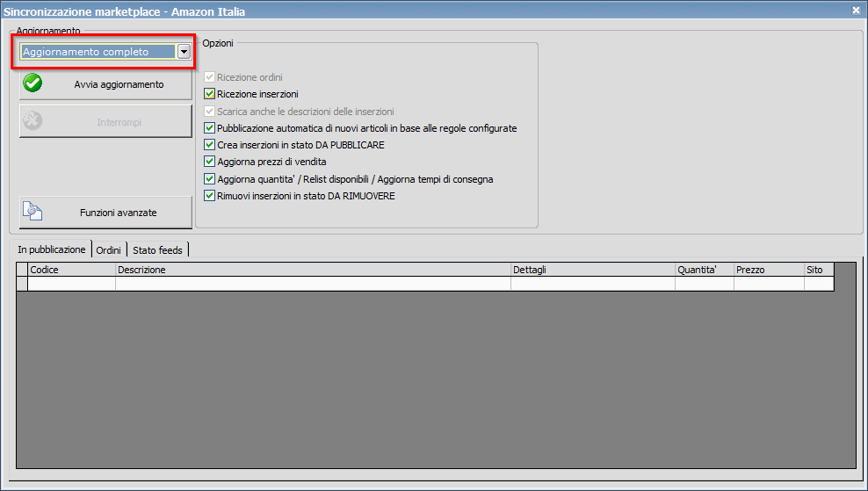
Task: Sort by Descrizione column header
Action: point(313,270)
